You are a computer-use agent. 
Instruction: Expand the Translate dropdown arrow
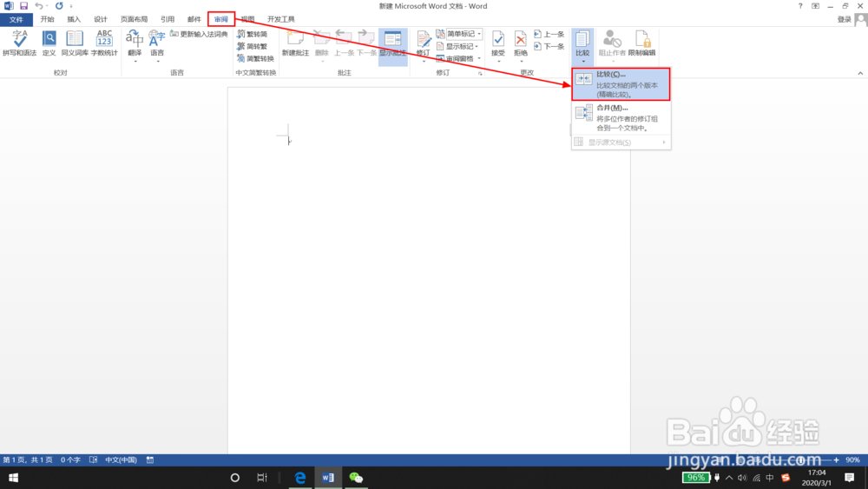tap(135, 61)
